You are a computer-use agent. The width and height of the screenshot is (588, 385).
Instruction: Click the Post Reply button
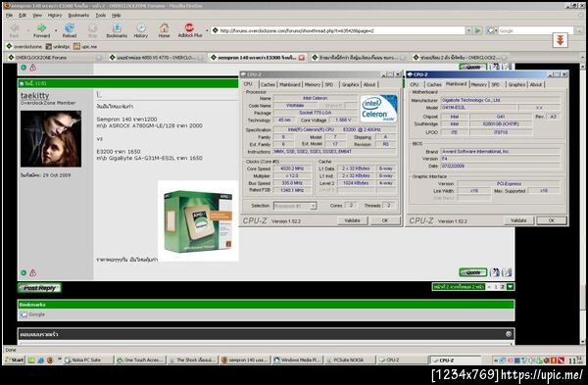coord(39,288)
